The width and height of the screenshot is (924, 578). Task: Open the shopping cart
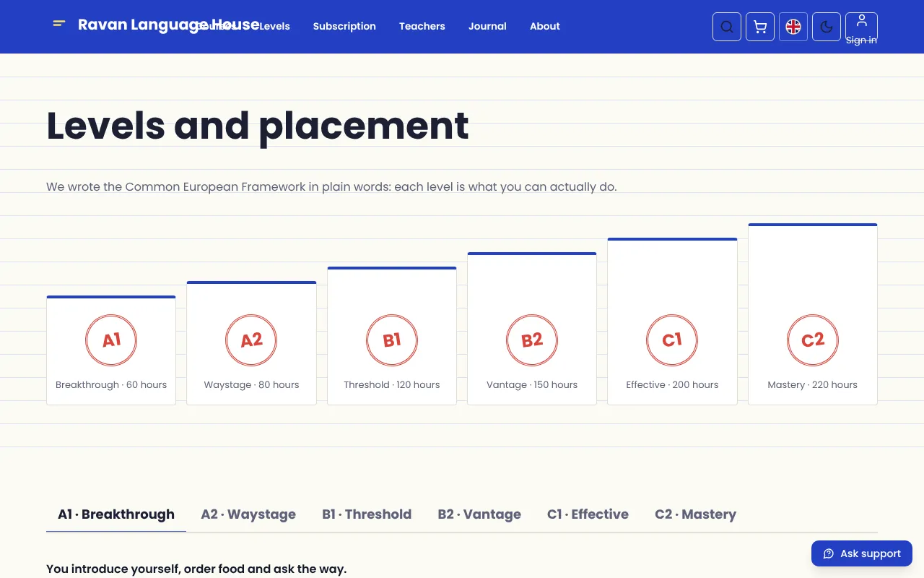(x=760, y=27)
